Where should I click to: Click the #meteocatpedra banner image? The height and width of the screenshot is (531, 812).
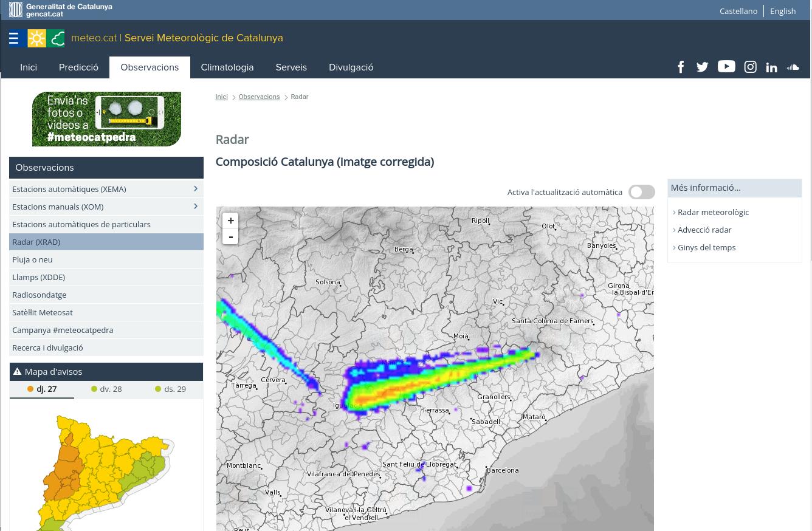coord(106,119)
